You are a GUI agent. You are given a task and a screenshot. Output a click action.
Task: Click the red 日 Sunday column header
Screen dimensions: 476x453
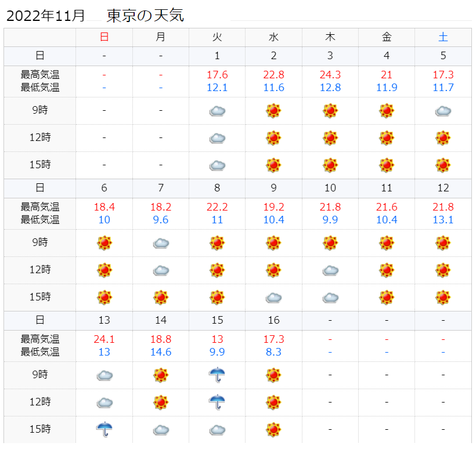104,37
